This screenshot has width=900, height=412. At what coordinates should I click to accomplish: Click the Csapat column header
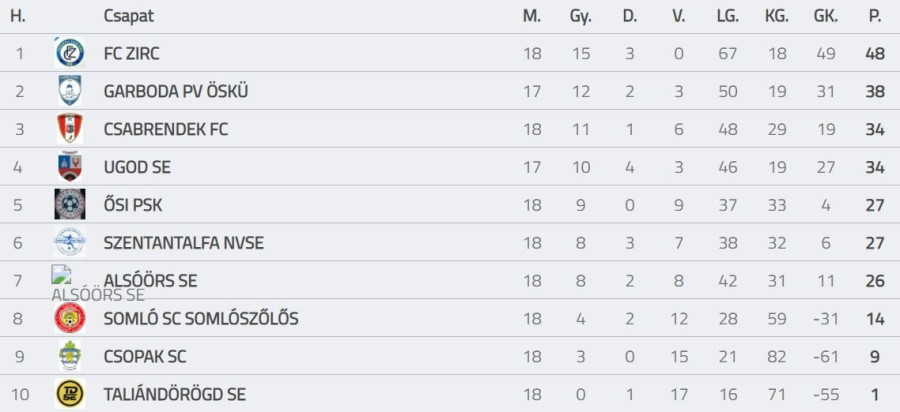128,17
